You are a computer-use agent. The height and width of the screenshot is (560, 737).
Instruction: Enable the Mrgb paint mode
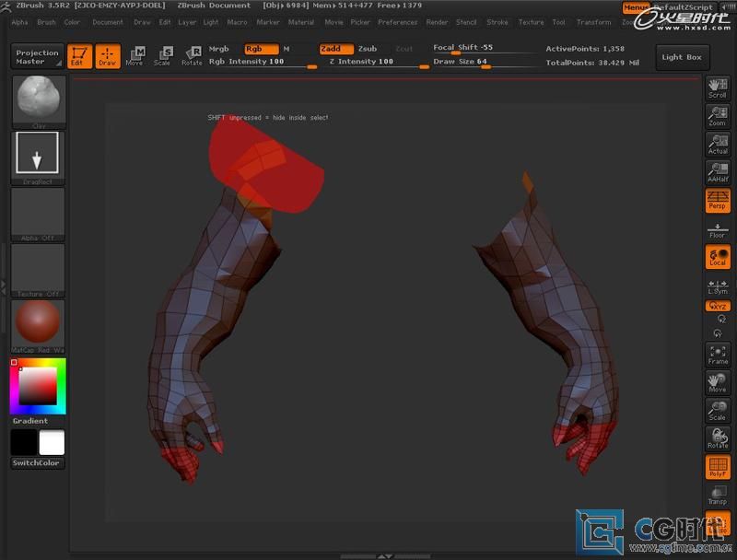(x=218, y=49)
